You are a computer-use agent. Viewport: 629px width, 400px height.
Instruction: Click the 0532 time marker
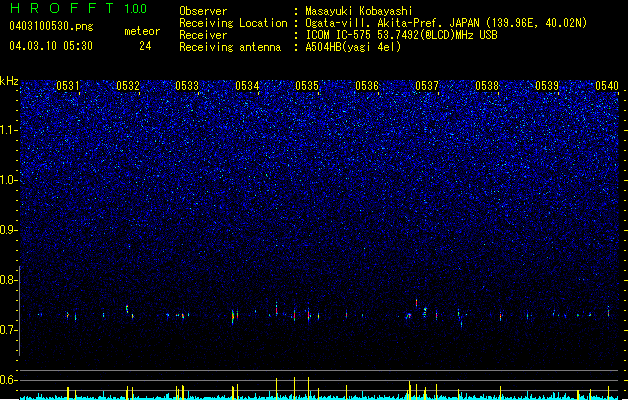128,86
